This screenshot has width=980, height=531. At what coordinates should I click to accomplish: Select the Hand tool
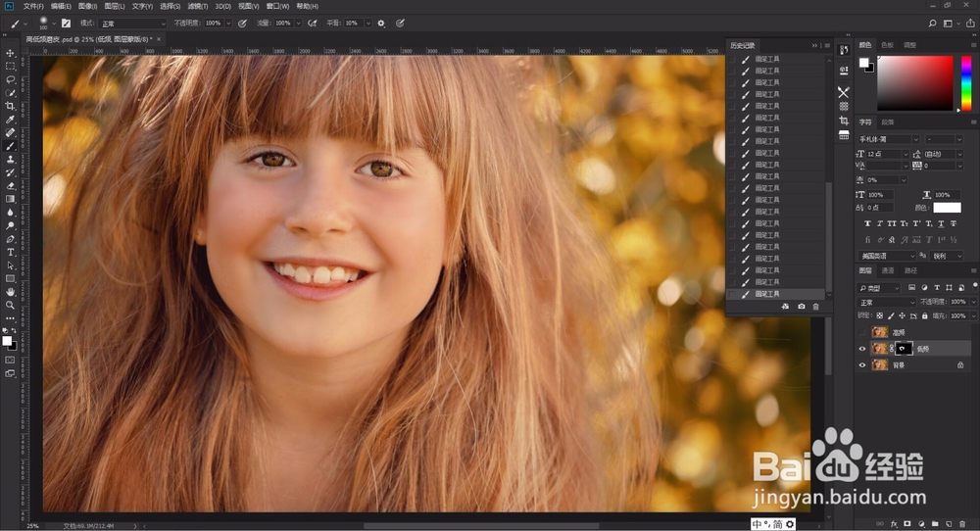coord(10,292)
